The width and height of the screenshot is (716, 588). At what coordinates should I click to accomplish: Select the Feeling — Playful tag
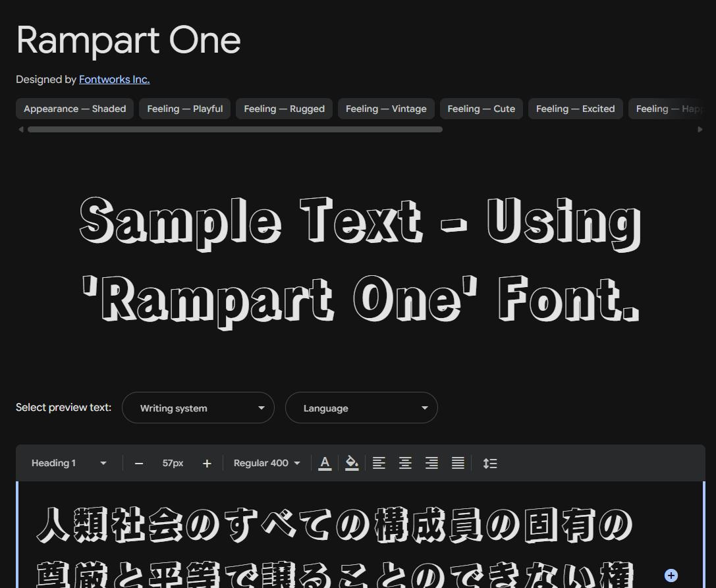185,109
